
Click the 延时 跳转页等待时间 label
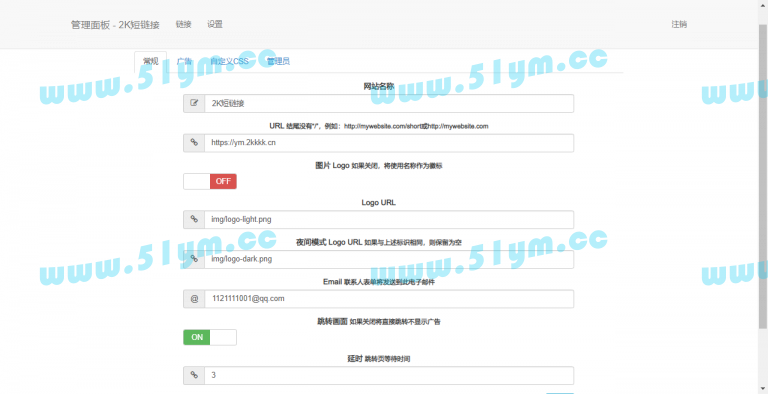[379, 359]
